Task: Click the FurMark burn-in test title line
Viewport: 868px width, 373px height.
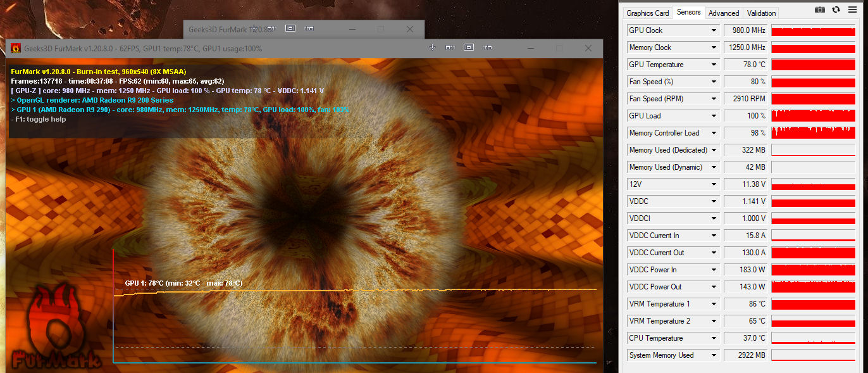Action: click(x=99, y=72)
